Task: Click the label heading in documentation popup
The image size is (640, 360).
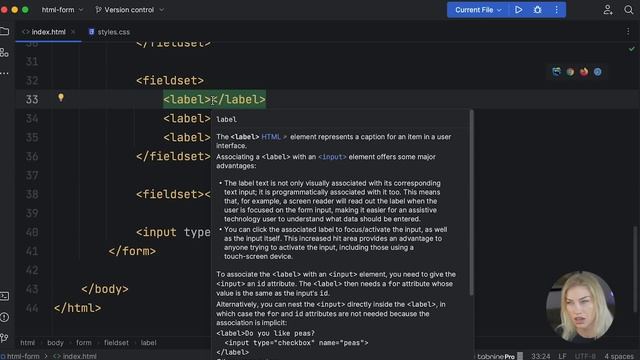Action: click(x=227, y=119)
